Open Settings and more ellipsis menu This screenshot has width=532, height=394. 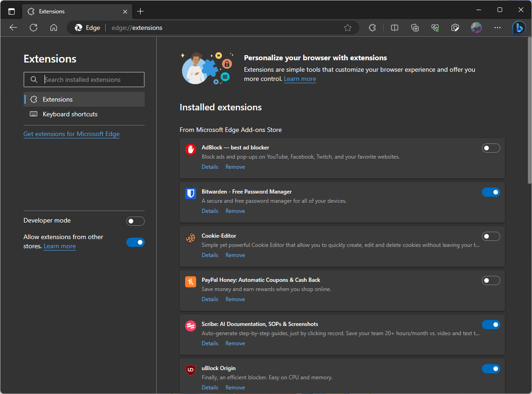[x=498, y=28]
